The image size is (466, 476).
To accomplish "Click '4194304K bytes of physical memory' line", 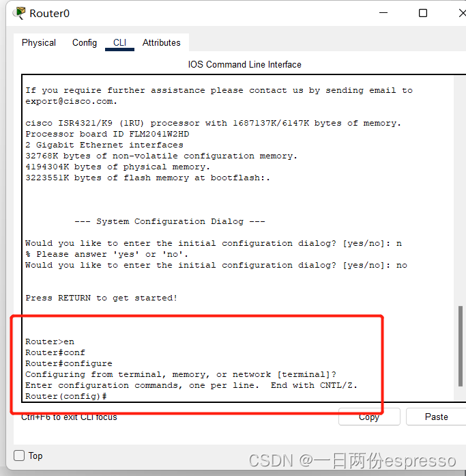I will (x=117, y=167).
